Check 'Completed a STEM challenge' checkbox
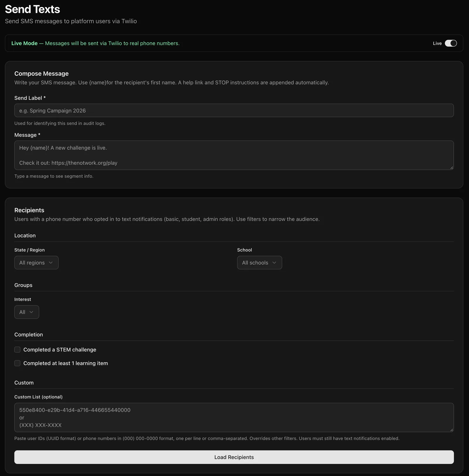469x476 pixels. [x=18, y=350]
